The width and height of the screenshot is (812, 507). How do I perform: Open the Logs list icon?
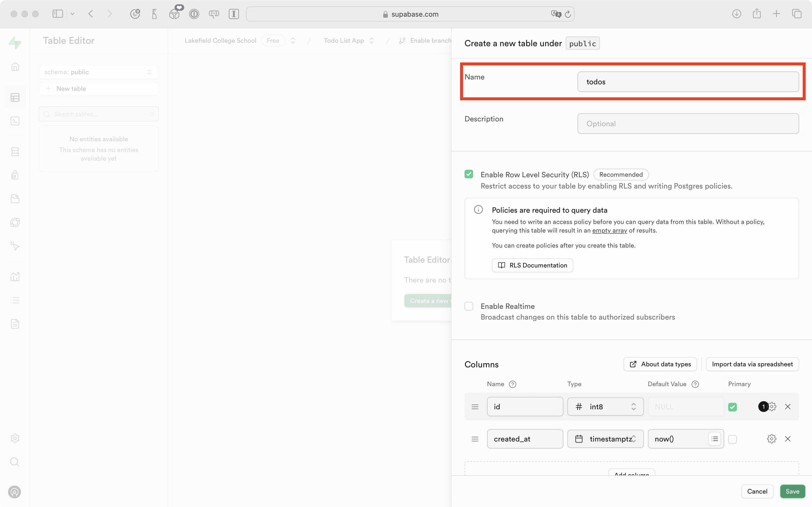coord(15,300)
